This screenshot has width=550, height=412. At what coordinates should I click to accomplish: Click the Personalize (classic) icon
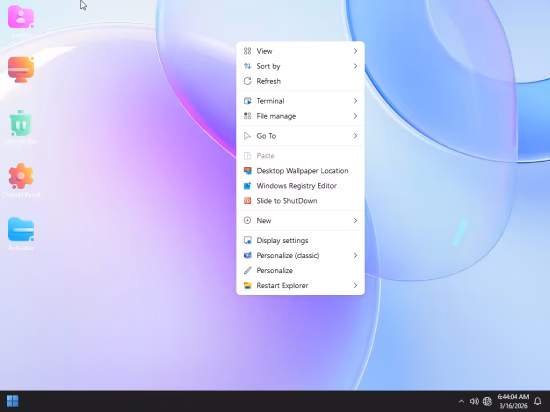(x=248, y=256)
